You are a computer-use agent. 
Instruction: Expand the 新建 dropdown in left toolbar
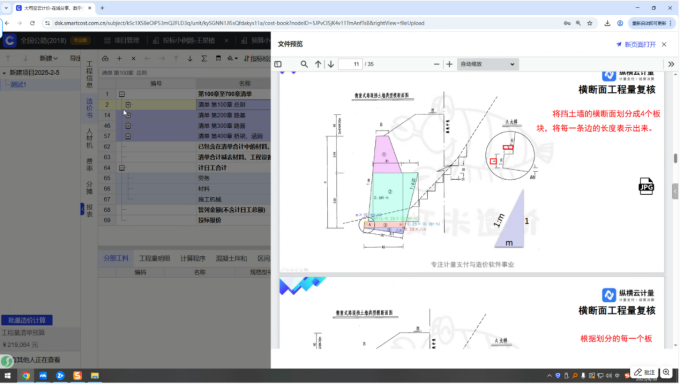49,58
